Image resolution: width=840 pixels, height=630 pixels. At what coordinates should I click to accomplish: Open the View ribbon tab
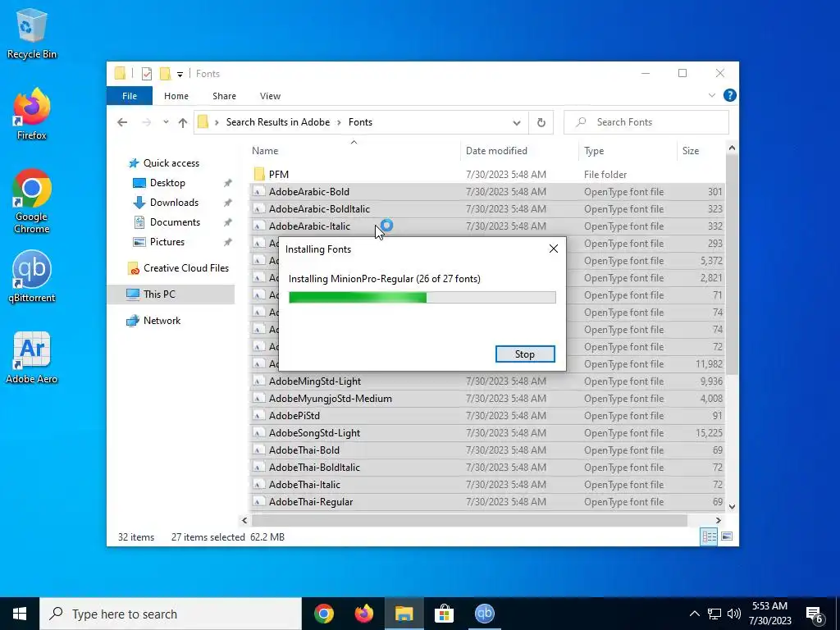pyautogui.click(x=270, y=96)
